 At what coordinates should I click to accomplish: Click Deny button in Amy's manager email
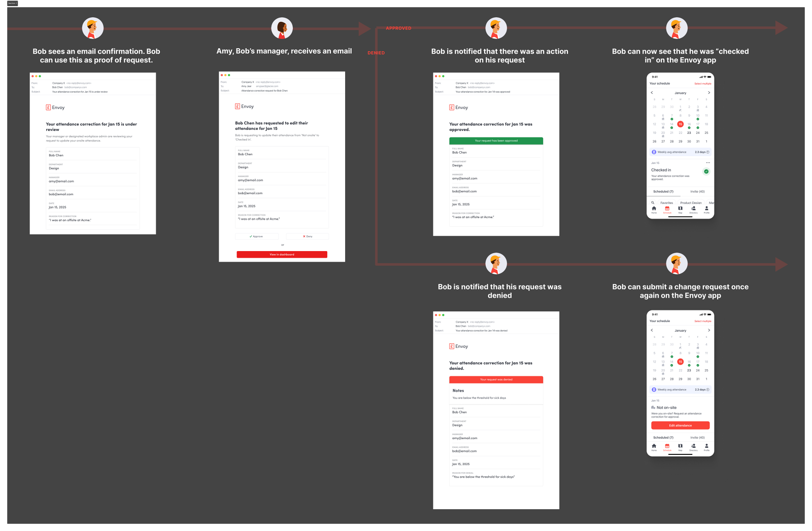(308, 236)
